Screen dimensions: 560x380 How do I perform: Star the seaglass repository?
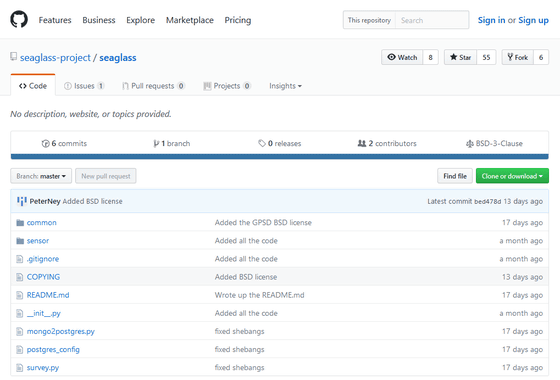(x=460, y=57)
